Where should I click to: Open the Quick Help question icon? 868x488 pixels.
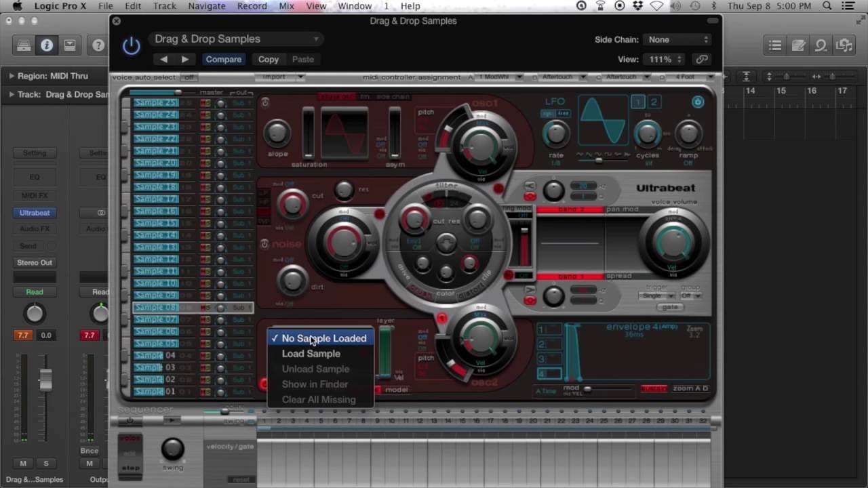98,45
